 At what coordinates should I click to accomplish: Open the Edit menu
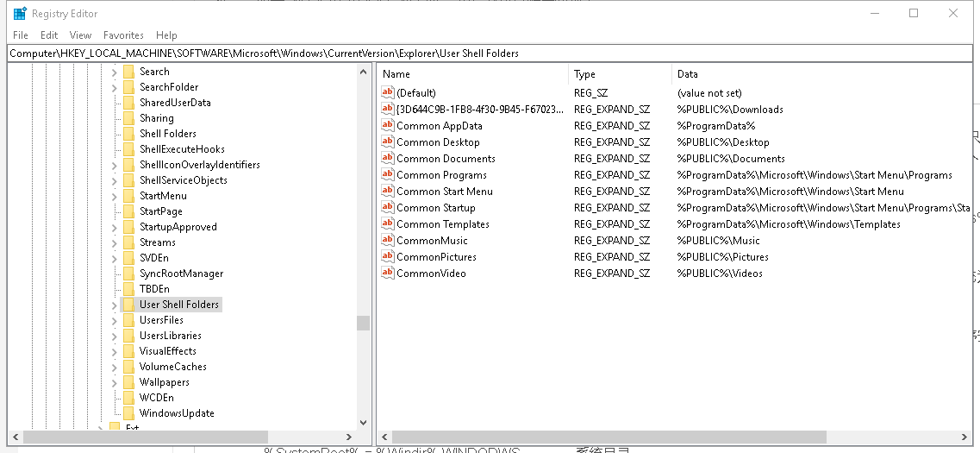[x=49, y=35]
